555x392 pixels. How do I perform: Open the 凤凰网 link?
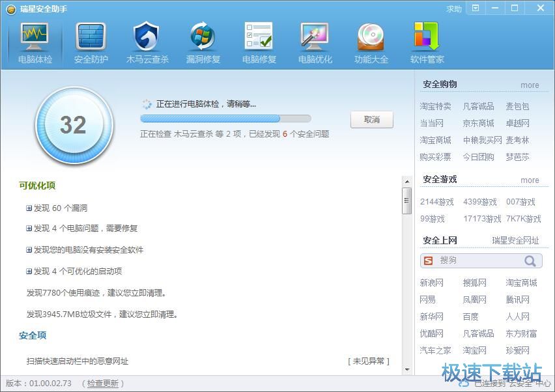click(x=474, y=300)
